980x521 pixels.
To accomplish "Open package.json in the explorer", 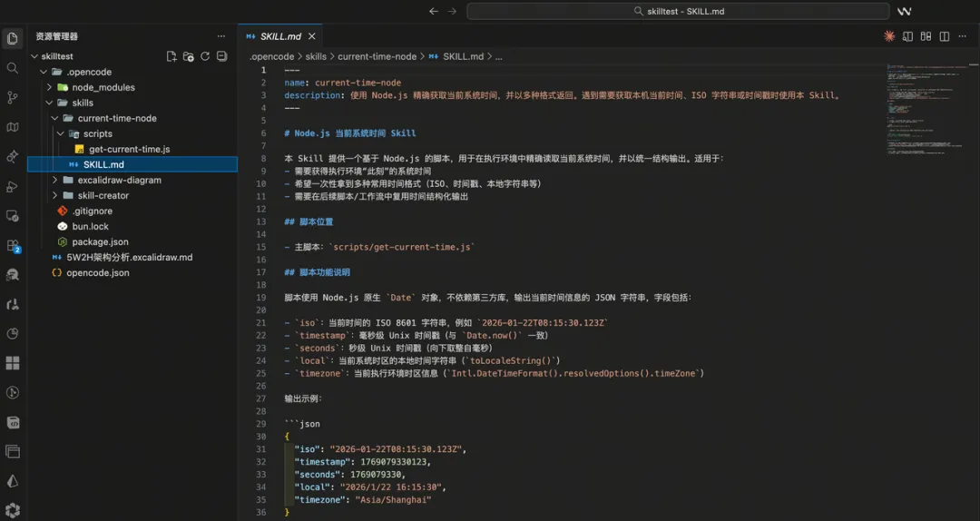I will (x=100, y=241).
